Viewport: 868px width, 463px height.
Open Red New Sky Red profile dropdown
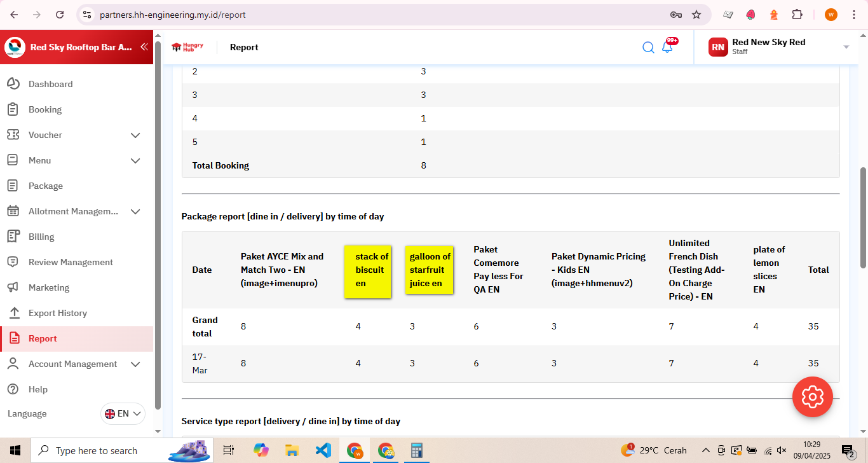(846, 47)
